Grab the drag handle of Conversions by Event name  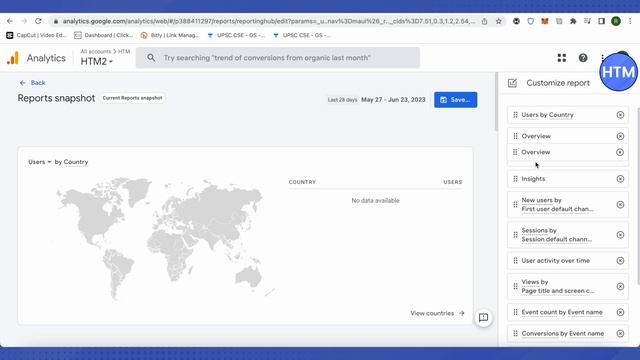coord(515,333)
